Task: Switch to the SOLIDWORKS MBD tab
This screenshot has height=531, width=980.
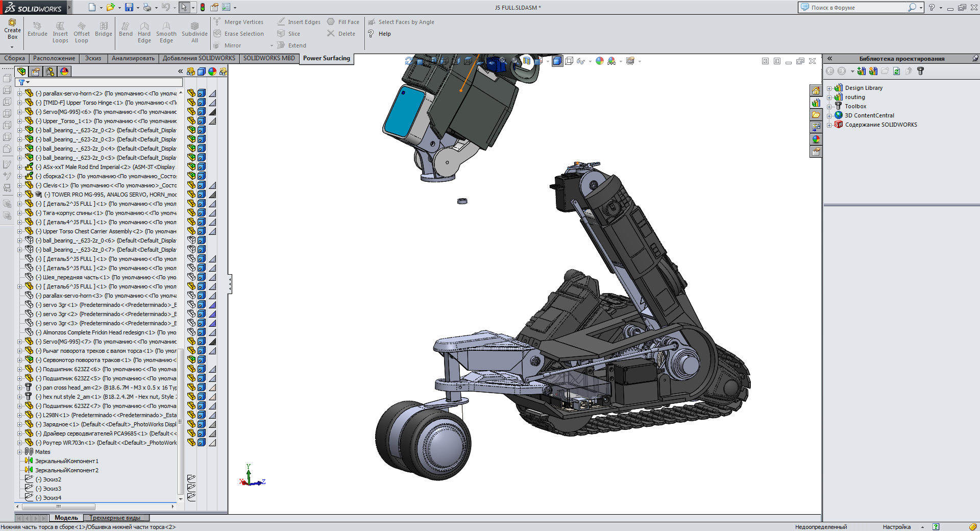Action: (x=269, y=58)
